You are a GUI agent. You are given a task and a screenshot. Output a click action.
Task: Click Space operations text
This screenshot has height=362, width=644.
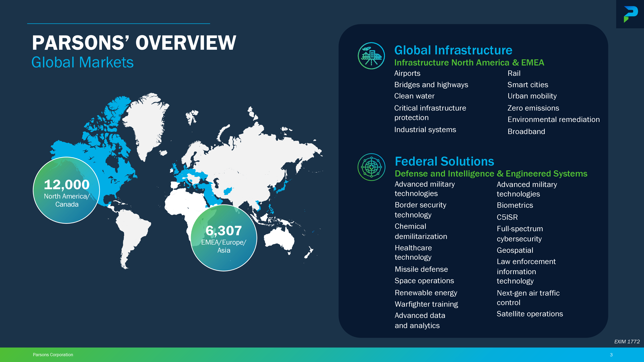[x=424, y=281]
